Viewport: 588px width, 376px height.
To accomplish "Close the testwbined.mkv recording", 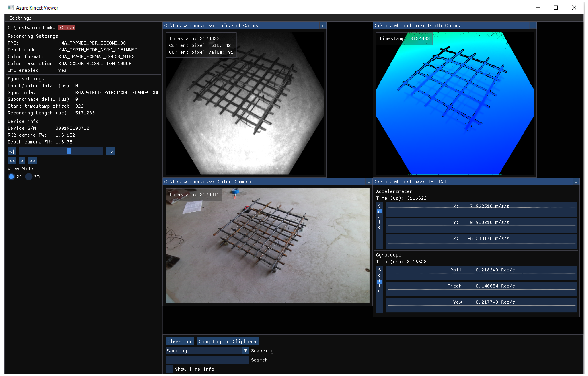I will (x=67, y=28).
